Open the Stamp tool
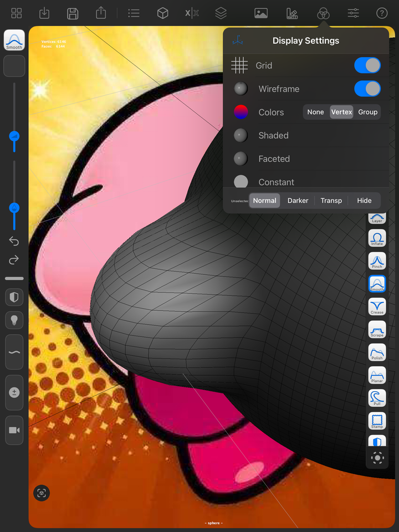 pos(377,421)
